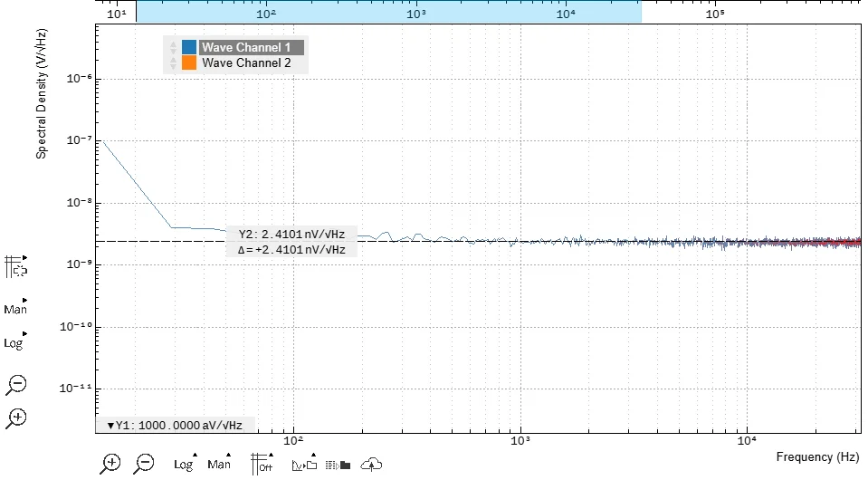Image resolution: width=868 pixels, height=480 pixels.
Task: Open the horizontal cursor Off mode menu
Action: (262, 464)
